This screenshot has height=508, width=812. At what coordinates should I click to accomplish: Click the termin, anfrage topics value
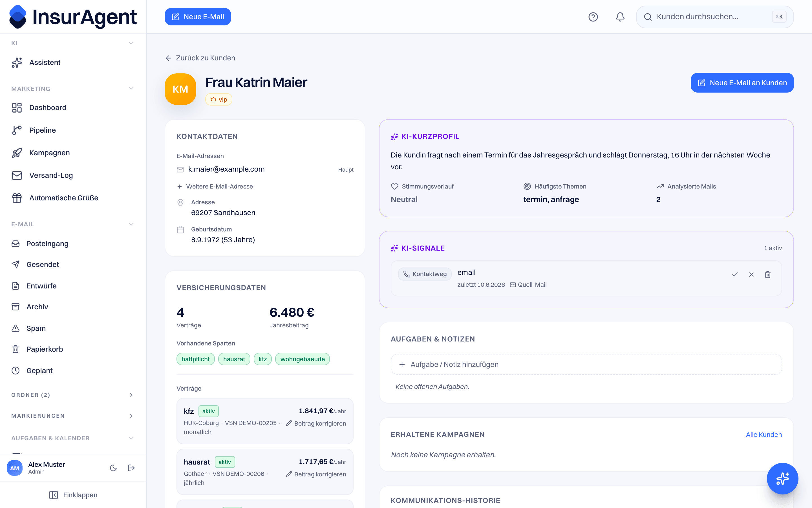[551, 200]
